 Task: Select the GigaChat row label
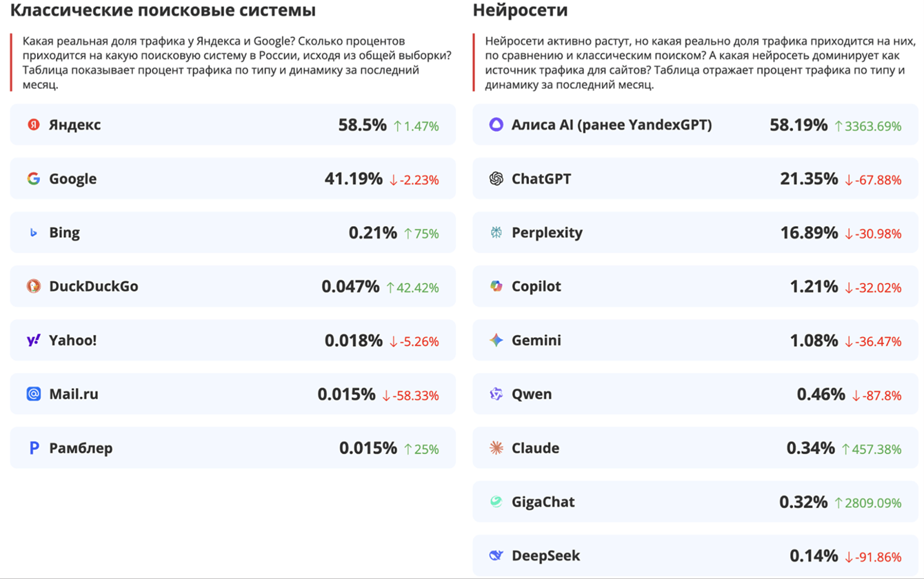point(543,502)
